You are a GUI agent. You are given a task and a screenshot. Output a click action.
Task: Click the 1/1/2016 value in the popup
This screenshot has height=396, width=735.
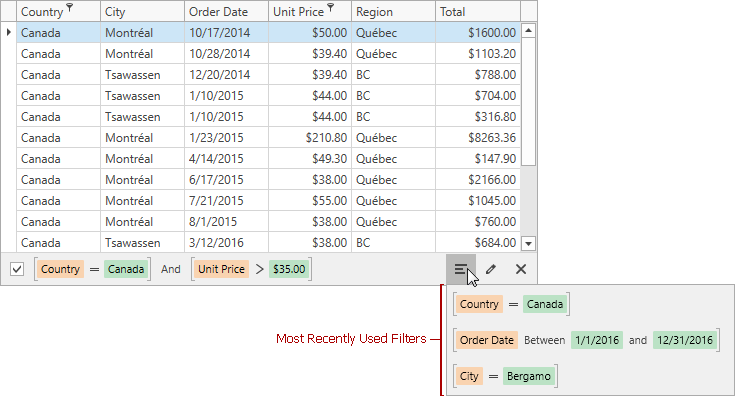(x=597, y=340)
